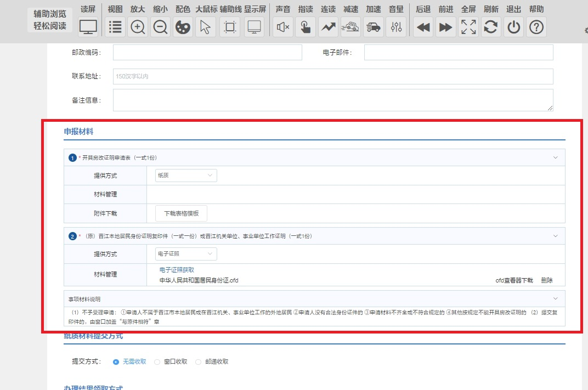
Task: Open the 配色 color palette icon
Action: [x=183, y=27]
